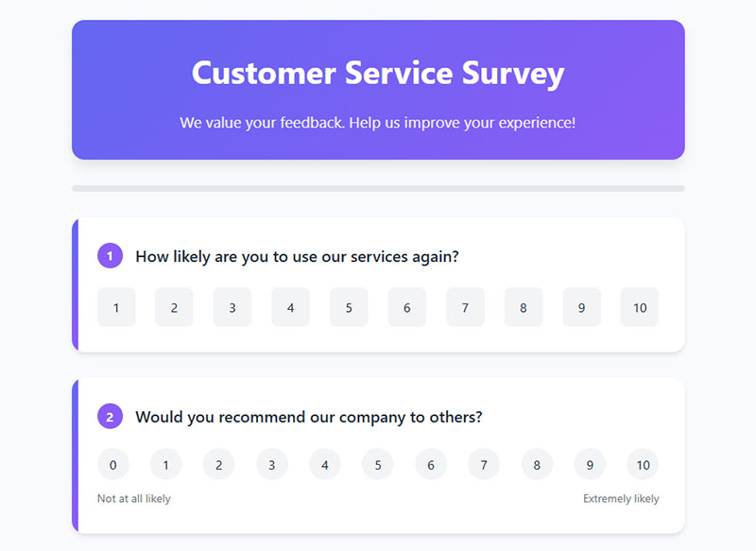Select rating 3 for using services again
The width and height of the screenshot is (756, 551).
pyautogui.click(x=232, y=307)
